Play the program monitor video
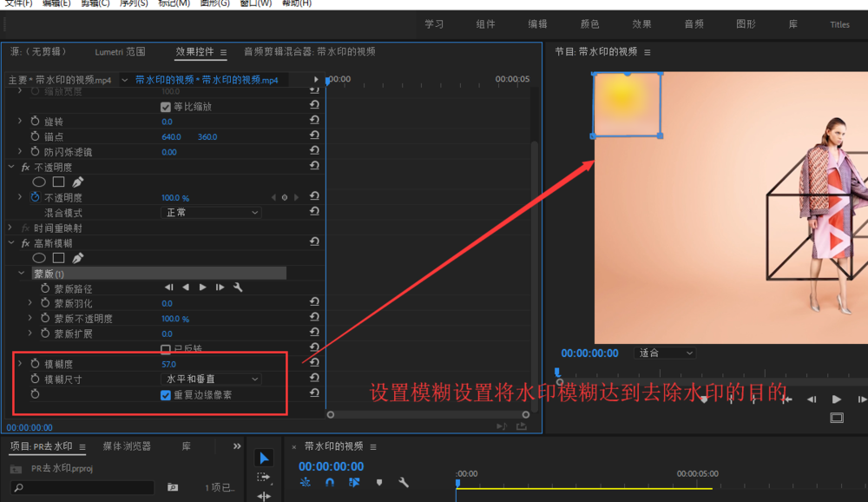Image resolution: width=868 pixels, height=502 pixels. click(836, 400)
